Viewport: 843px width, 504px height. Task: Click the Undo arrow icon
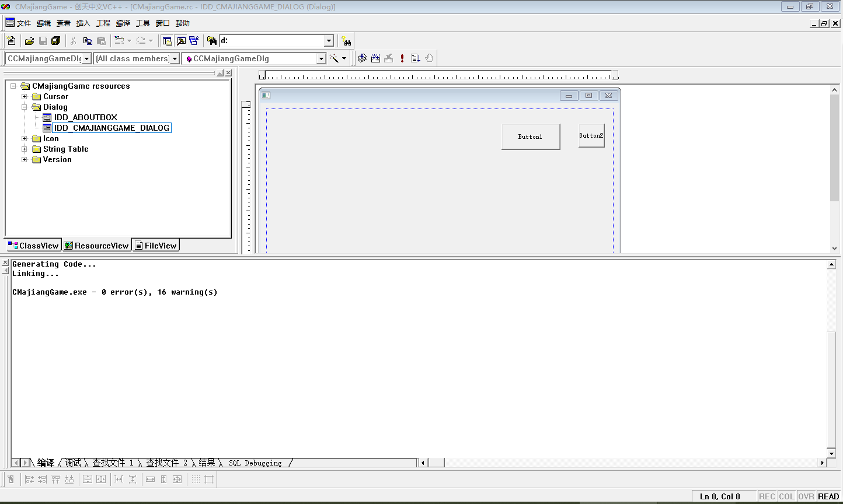(119, 41)
